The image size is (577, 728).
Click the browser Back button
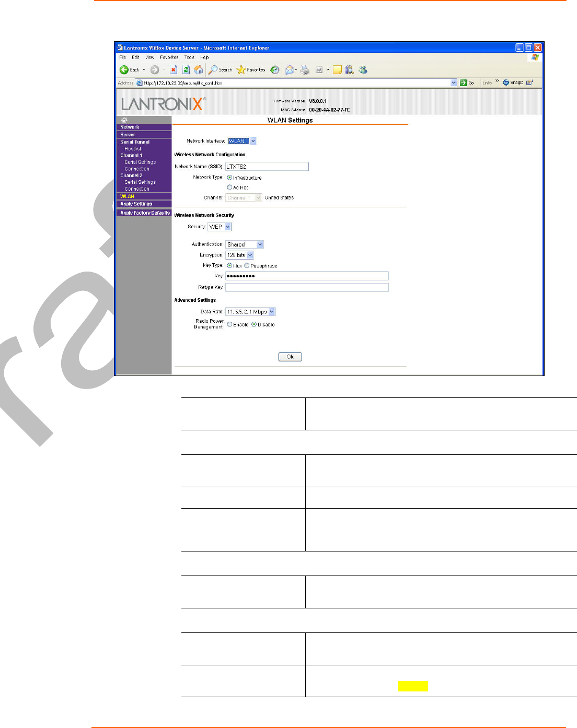[x=130, y=69]
